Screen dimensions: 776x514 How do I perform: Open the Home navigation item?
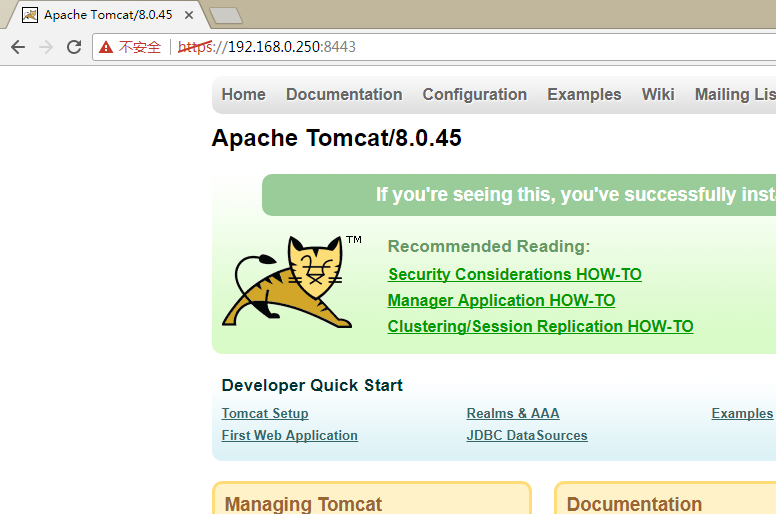[x=243, y=94]
